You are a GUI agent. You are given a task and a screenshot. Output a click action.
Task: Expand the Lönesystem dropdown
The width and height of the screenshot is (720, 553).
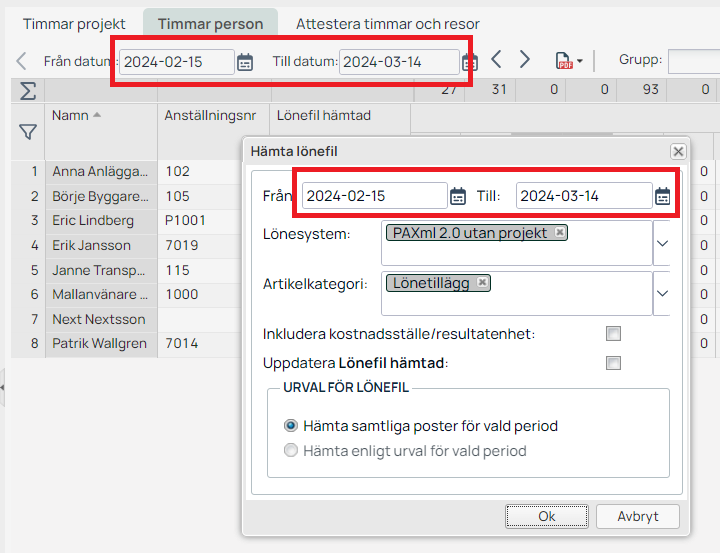[x=662, y=243]
